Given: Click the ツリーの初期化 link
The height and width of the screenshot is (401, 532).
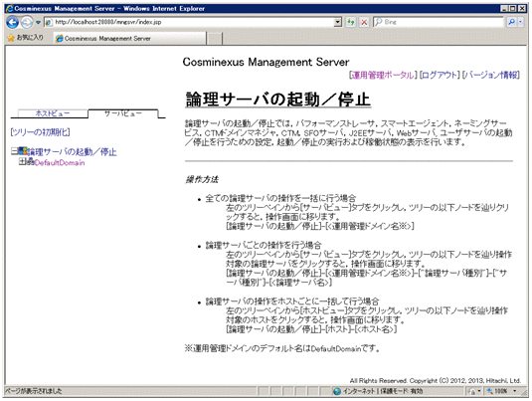Looking at the screenshot, I should 41,132.
